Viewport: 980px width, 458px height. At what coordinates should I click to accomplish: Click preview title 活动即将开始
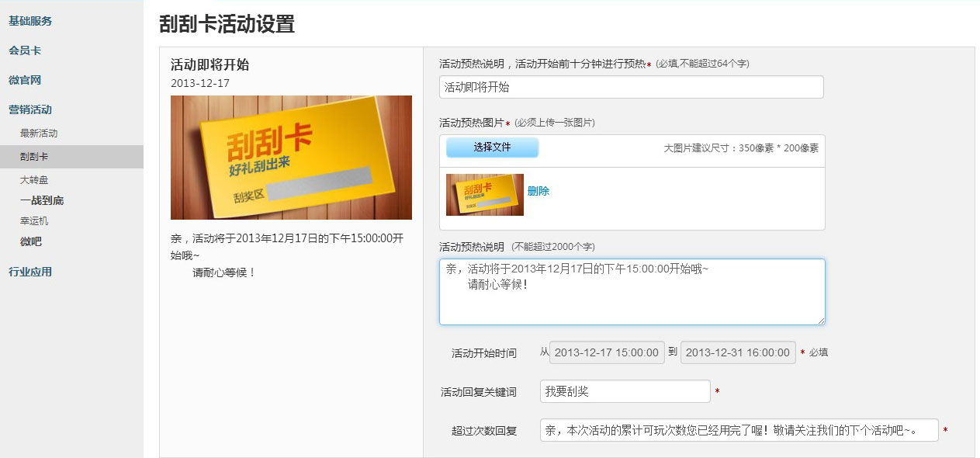[210, 65]
